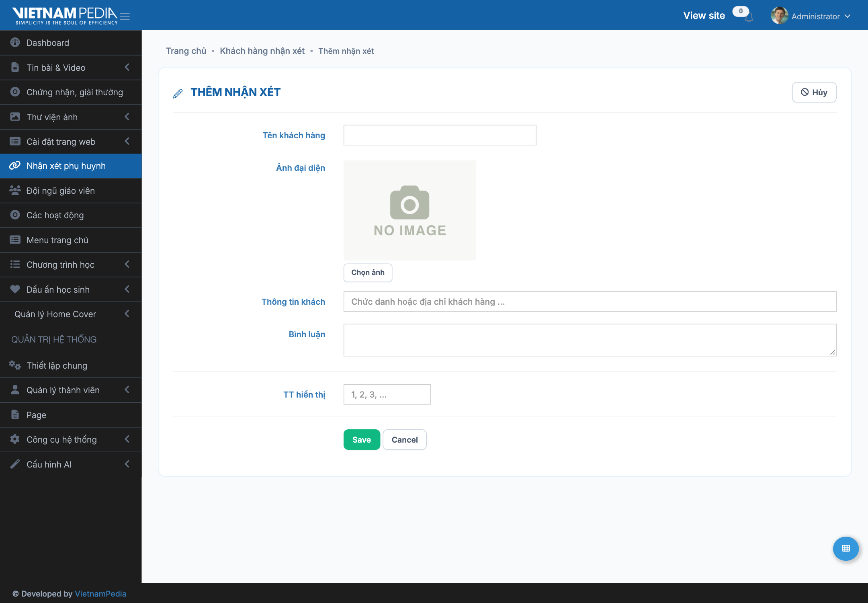Focus the TT hiển thị input field
Viewport: 868px width, 603px height.
(387, 394)
